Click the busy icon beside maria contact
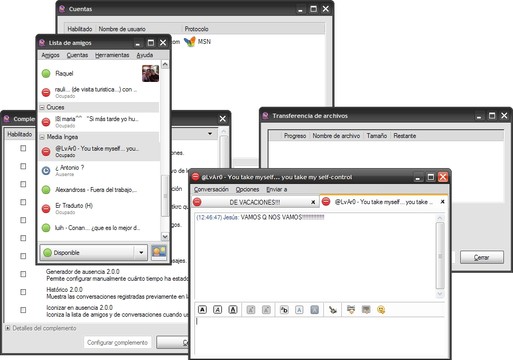The height and width of the screenshot is (360, 513). click(46, 122)
